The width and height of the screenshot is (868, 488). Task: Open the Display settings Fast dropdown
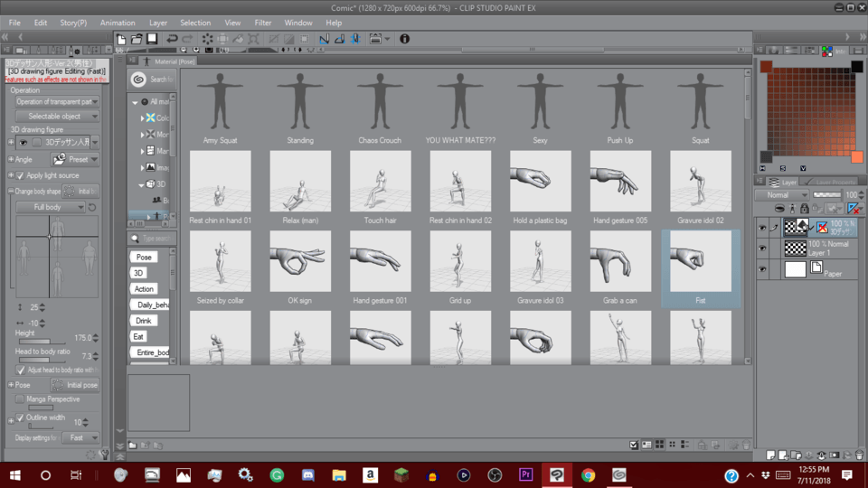pyautogui.click(x=80, y=437)
